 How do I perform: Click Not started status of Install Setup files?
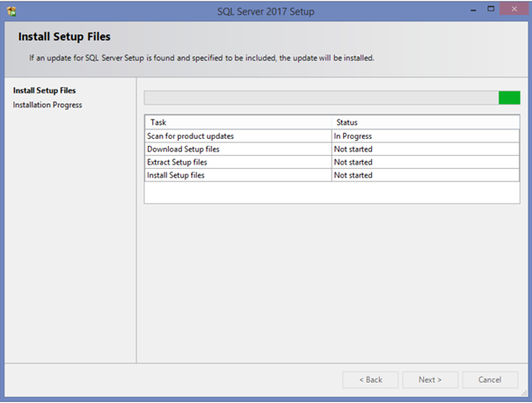(426, 175)
